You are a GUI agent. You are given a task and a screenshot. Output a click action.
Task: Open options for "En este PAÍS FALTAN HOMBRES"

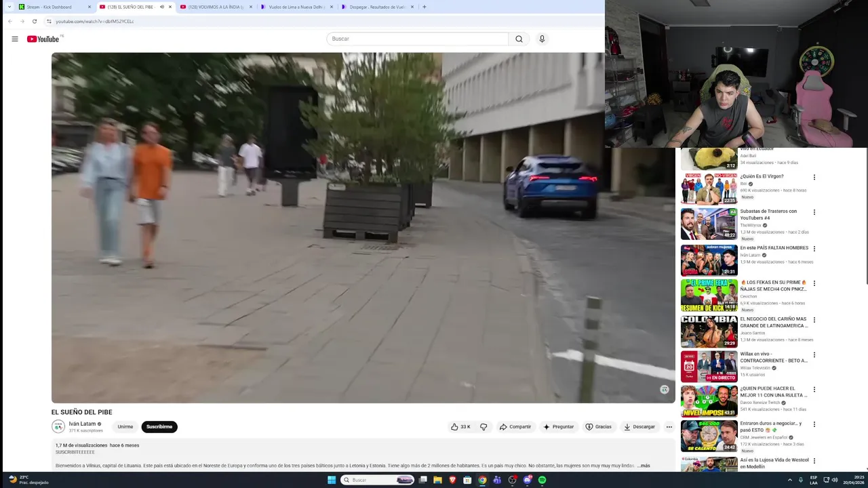(814, 249)
